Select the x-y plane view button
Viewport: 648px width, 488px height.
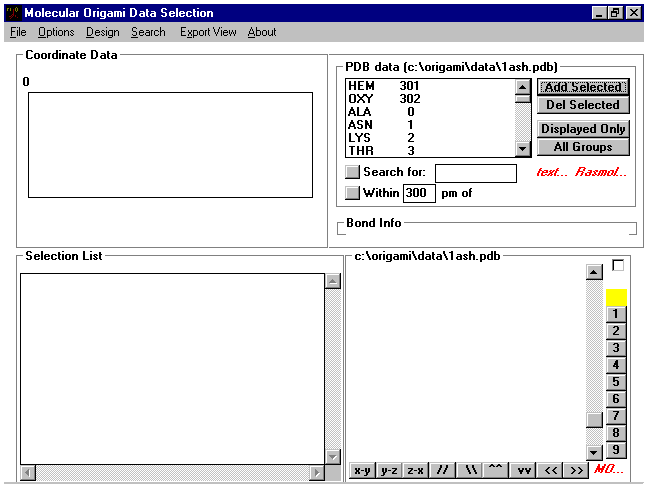[362, 470]
